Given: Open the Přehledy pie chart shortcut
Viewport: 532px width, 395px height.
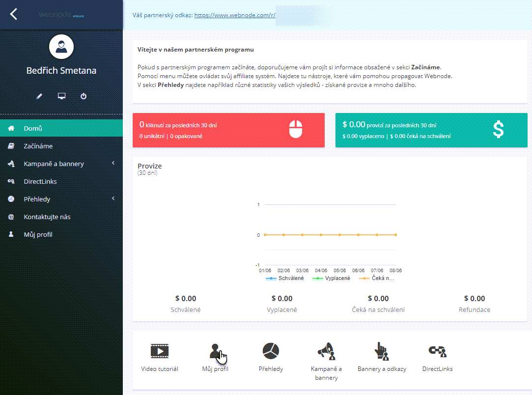Looking at the screenshot, I should click(x=271, y=351).
